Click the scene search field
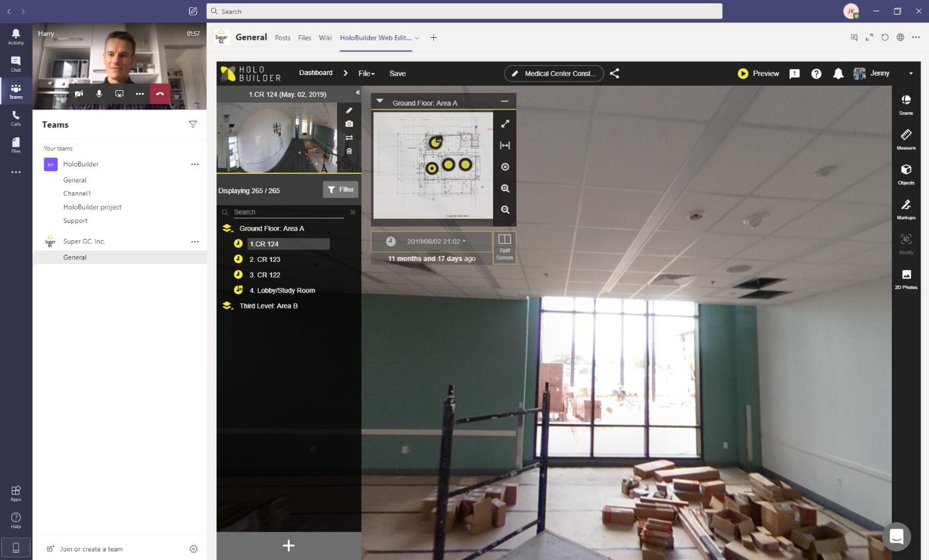Screen dimensions: 929x560 click(x=289, y=212)
